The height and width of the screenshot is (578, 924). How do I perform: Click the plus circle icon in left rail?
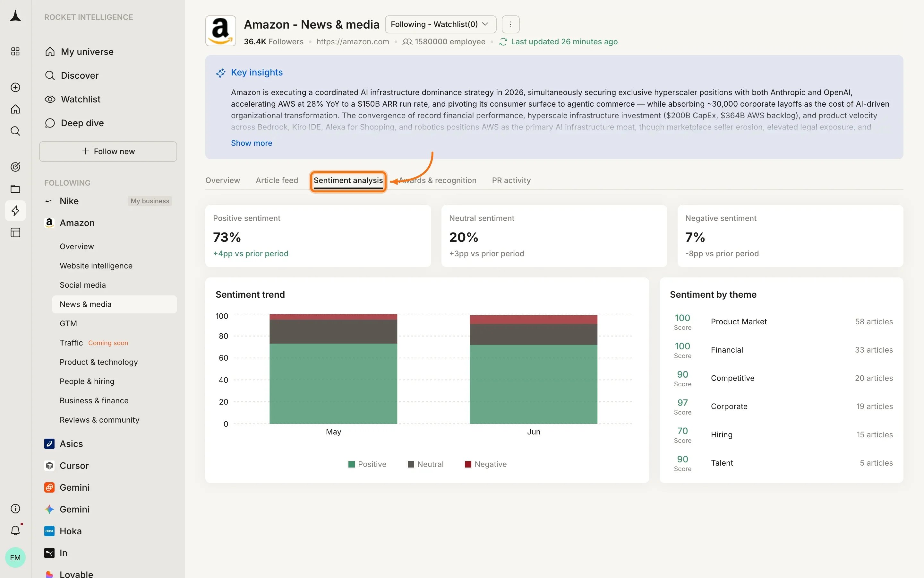[x=15, y=87]
